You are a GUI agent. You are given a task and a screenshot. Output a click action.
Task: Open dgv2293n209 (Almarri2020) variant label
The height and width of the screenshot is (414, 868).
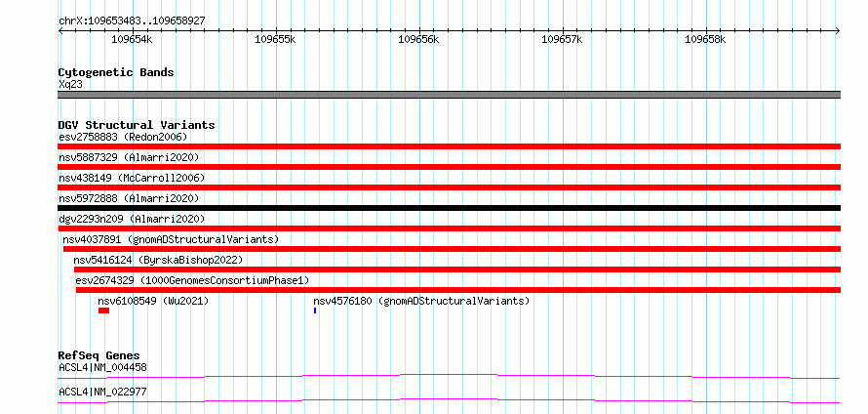132,219
